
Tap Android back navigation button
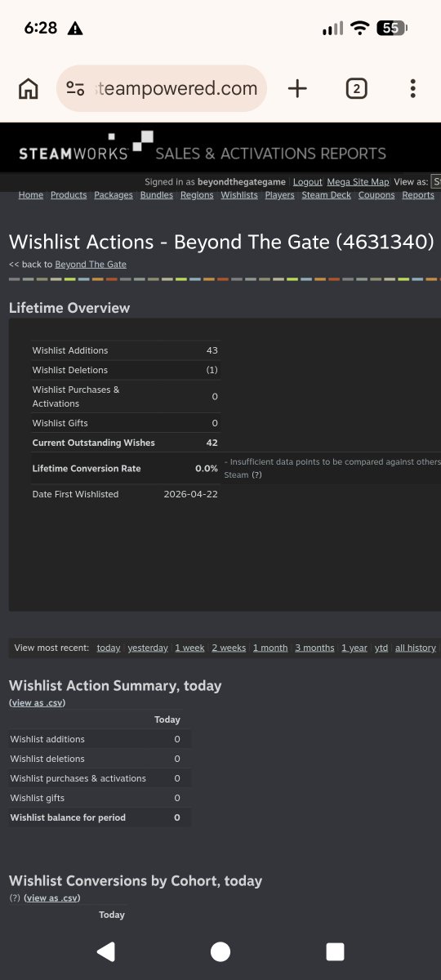point(106,951)
